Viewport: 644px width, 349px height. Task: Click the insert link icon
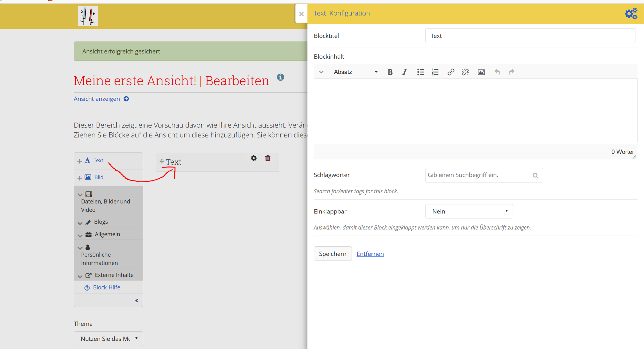pos(451,72)
